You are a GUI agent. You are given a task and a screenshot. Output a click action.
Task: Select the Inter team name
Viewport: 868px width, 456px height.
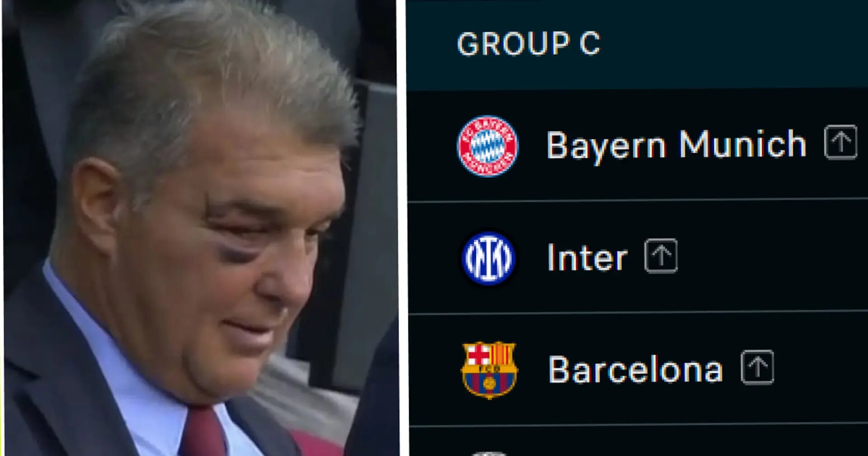click(587, 257)
